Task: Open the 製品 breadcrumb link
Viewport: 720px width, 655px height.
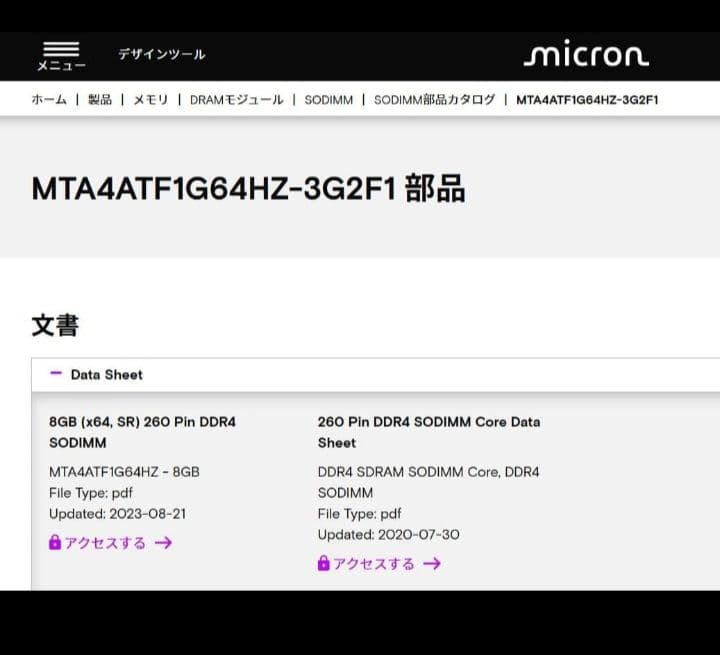Action: tap(100, 100)
